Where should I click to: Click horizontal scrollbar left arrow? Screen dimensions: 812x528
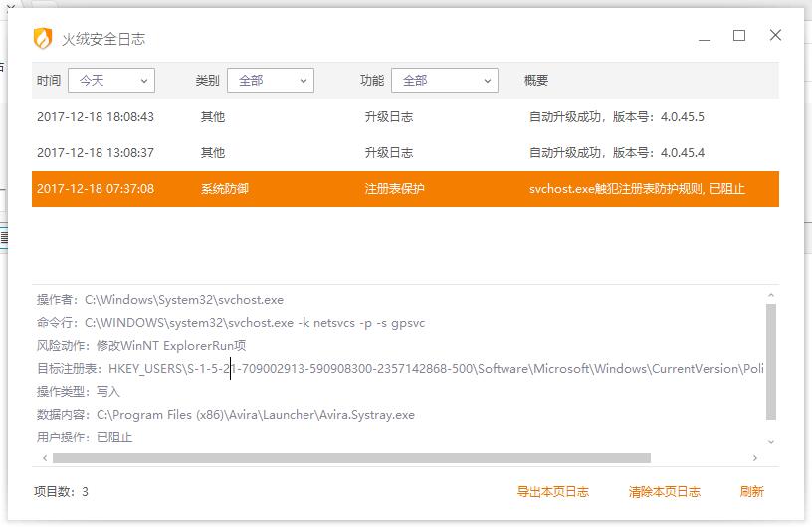point(45,458)
